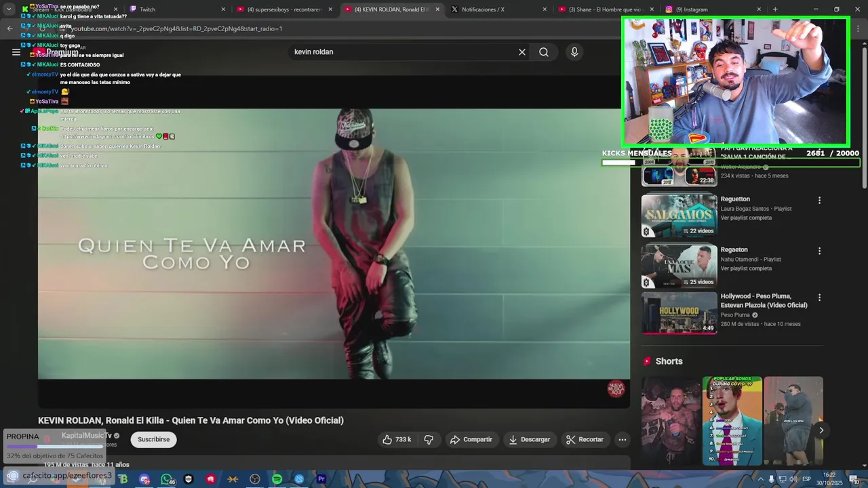Open the first Short with shirtless men

pos(671,421)
